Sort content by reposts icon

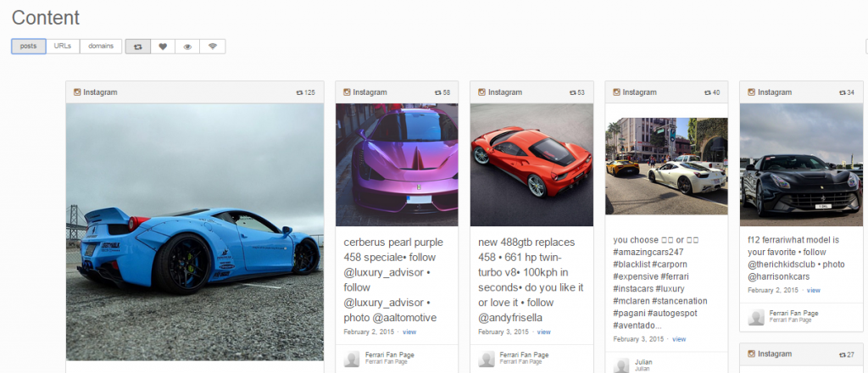tap(138, 47)
